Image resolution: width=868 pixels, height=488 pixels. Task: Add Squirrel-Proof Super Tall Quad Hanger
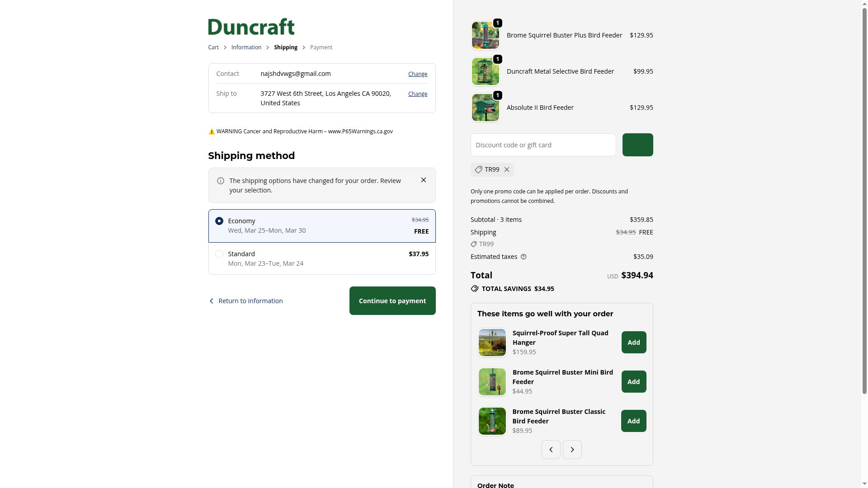coord(634,343)
